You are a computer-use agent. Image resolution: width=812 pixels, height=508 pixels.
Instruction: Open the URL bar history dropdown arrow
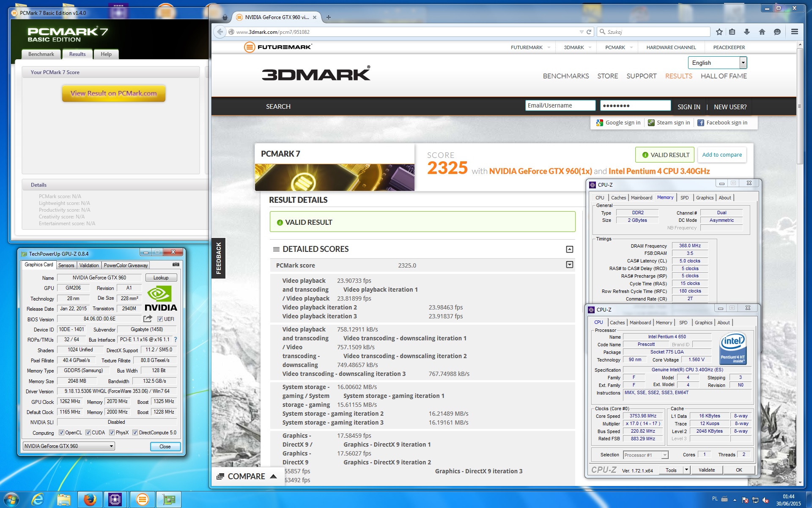coord(581,32)
